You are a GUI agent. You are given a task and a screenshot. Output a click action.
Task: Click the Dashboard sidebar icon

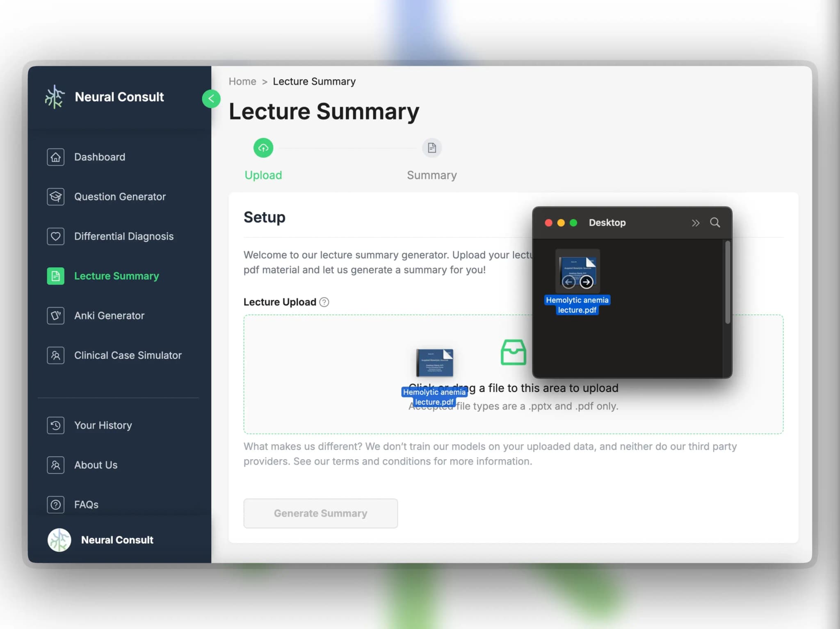(56, 157)
